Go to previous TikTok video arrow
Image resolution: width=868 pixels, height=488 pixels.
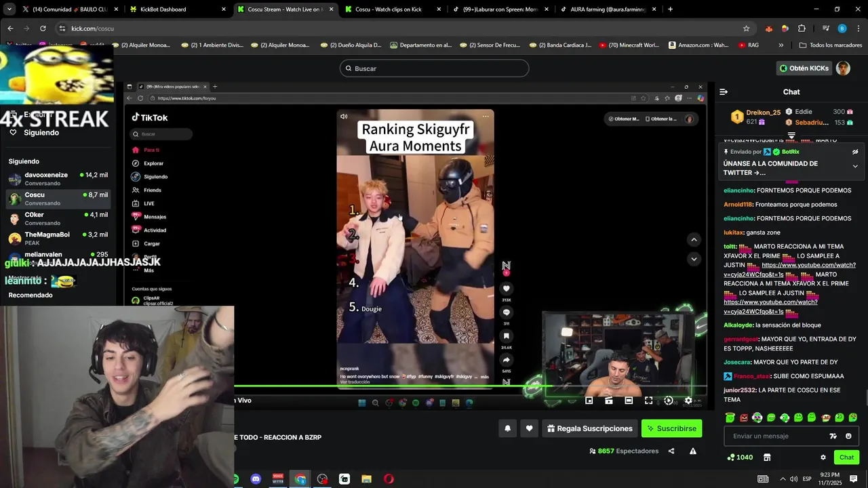693,239
